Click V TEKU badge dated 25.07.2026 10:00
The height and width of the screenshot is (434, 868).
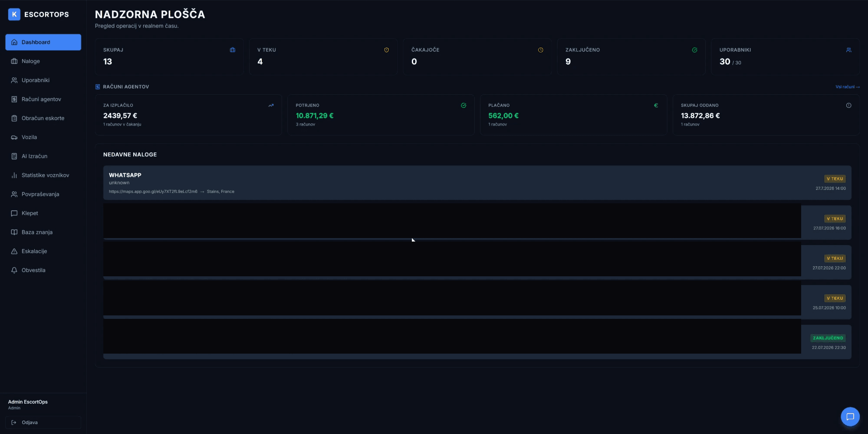(835, 298)
